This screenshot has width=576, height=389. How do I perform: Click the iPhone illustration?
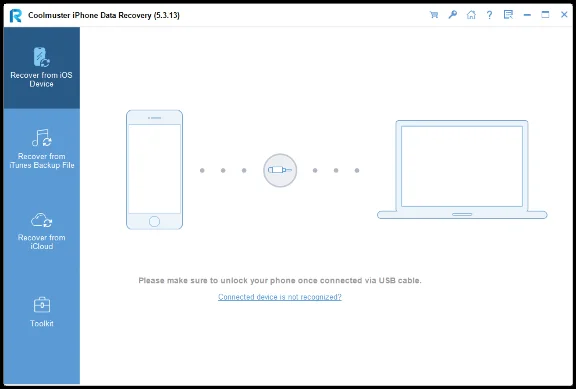pyautogui.click(x=154, y=170)
